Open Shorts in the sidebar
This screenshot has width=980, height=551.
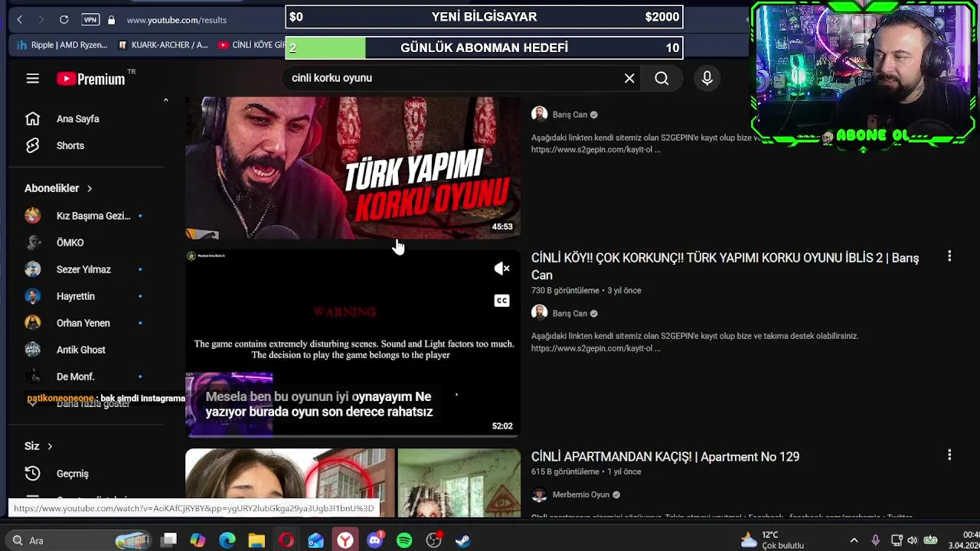pyautogui.click(x=70, y=145)
